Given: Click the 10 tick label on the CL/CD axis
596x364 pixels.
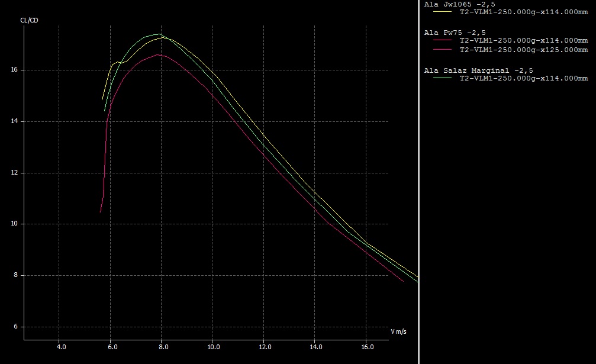Looking at the screenshot, I should tap(14, 224).
